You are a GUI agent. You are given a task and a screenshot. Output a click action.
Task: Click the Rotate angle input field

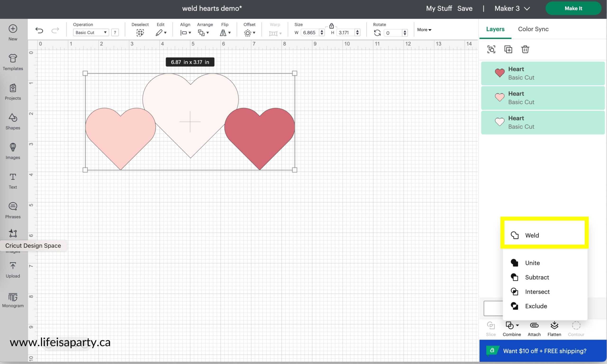(393, 33)
